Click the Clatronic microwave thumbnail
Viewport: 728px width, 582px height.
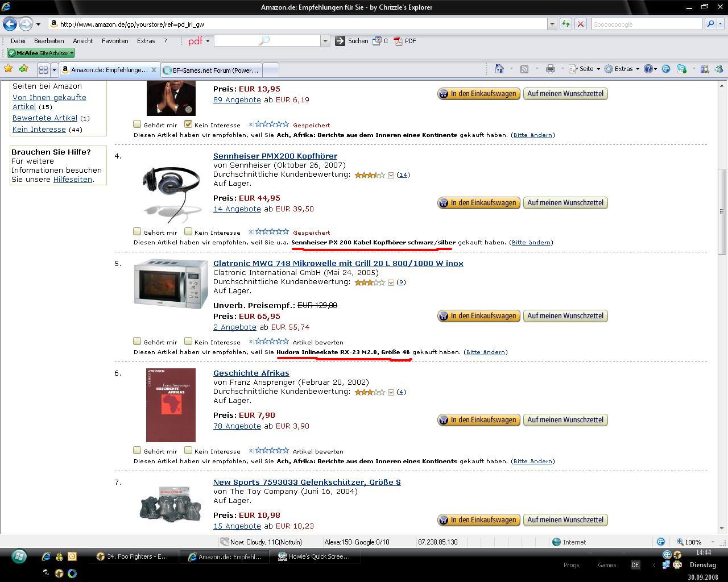point(171,284)
